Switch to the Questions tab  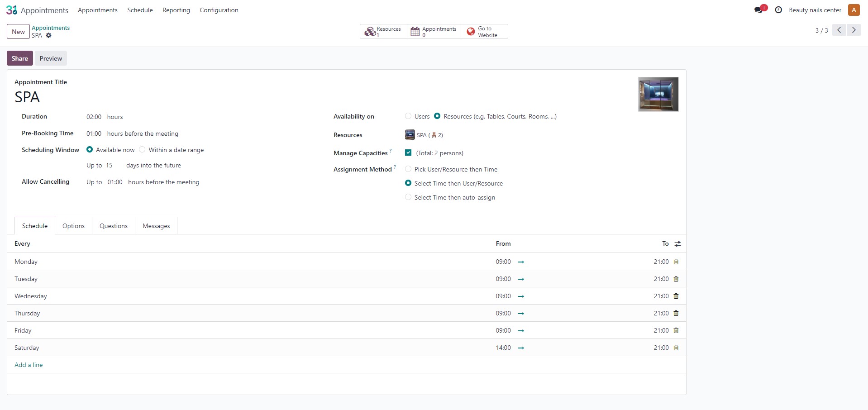tap(113, 226)
